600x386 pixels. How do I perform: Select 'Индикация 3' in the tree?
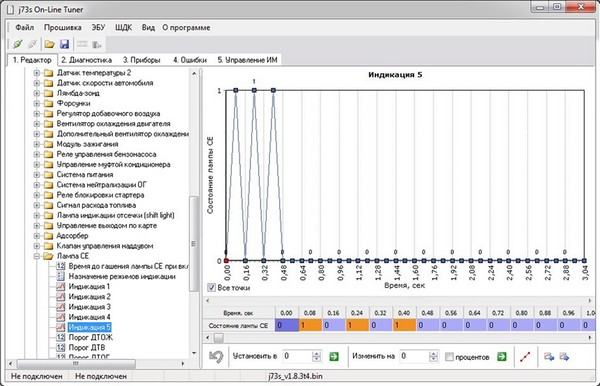click(90, 307)
